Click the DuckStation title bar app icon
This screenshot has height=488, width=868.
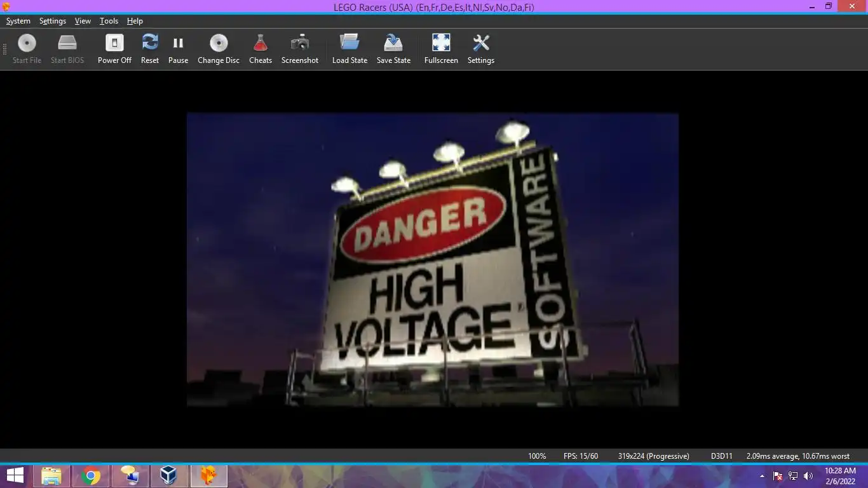tap(6, 6)
